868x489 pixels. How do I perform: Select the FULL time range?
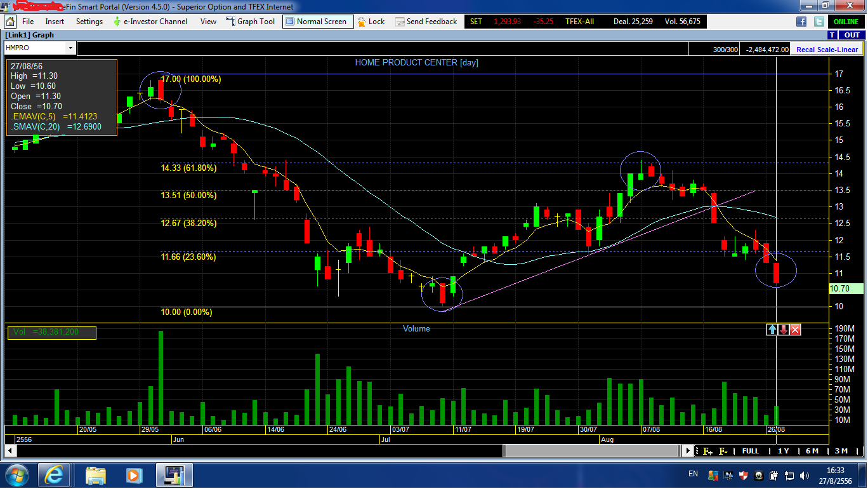click(751, 451)
